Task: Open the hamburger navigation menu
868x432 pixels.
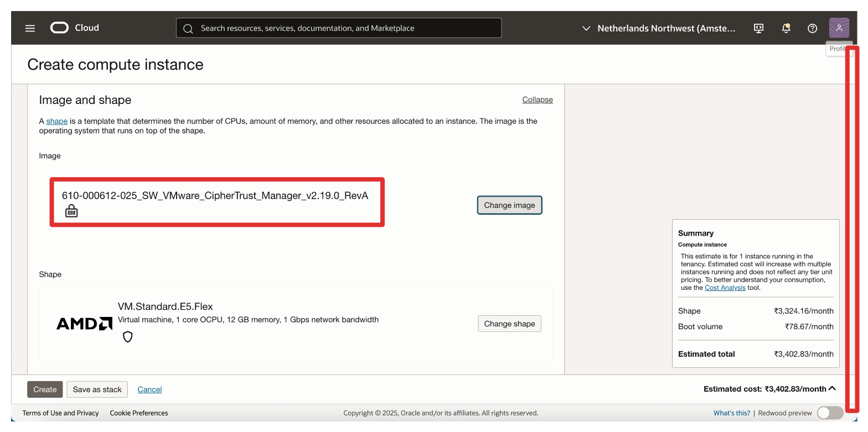Action: pos(30,28)
